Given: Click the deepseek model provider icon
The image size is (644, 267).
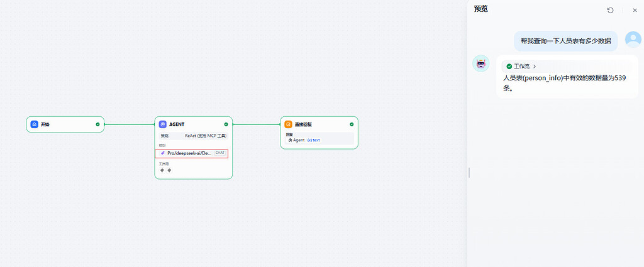Looking at the screenshot, I should 163,153.
